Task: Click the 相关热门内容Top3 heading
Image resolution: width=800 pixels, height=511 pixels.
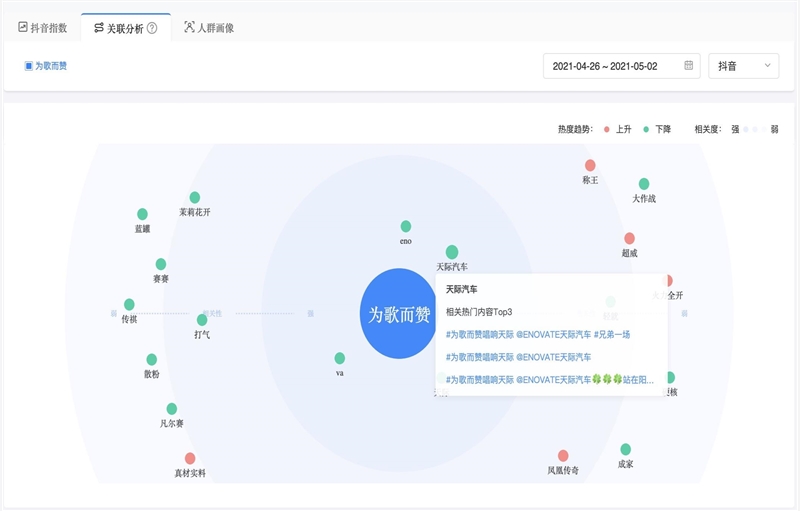Action: tap(479, 312)
